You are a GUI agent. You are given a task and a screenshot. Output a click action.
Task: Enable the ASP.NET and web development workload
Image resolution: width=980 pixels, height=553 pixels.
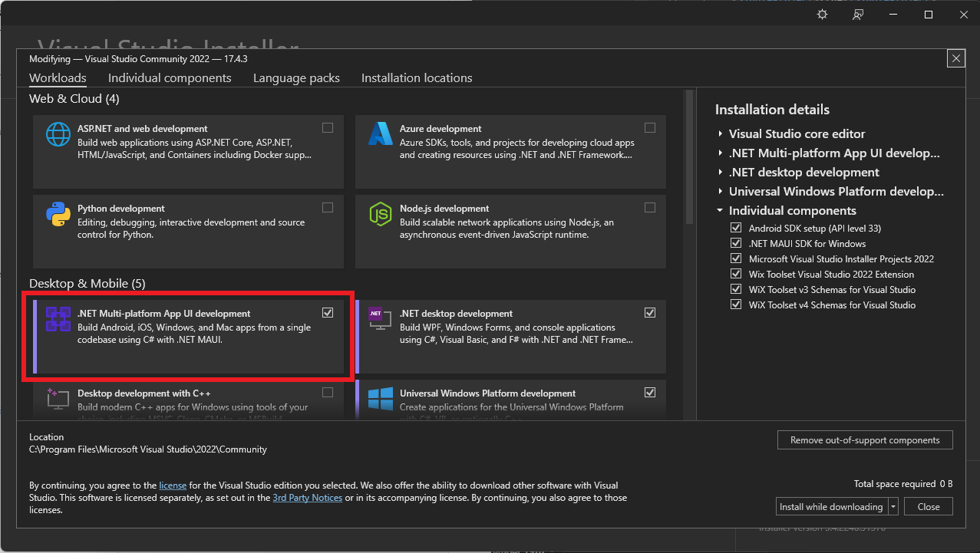(x=328, y=128)
